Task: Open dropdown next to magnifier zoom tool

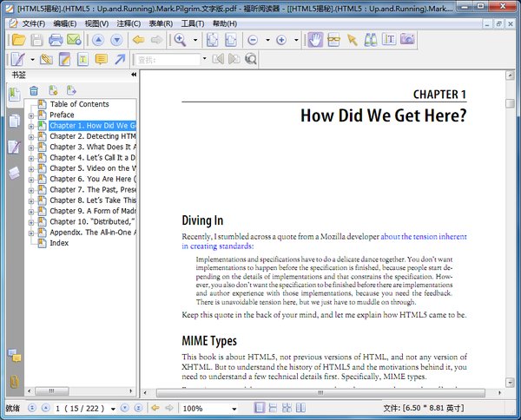Action: click(195, 40)
